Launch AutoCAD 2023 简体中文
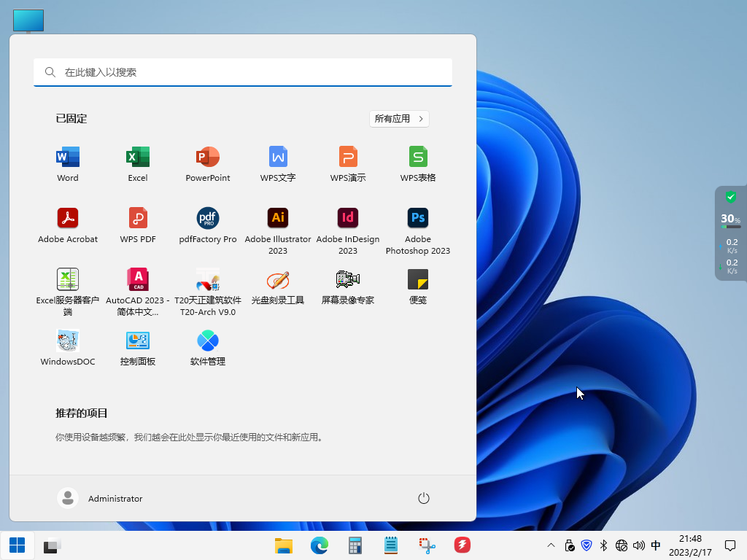 138,292
